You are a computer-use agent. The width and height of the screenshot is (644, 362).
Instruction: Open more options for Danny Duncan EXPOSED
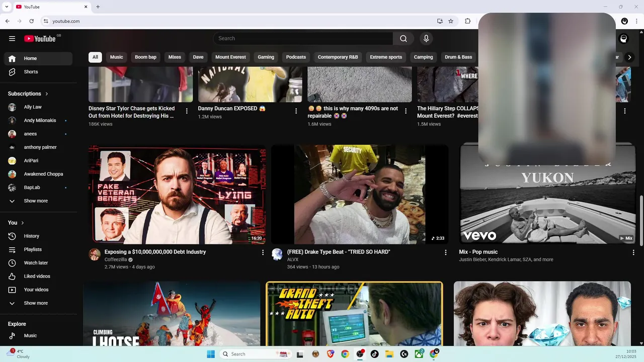coord(296,111)
